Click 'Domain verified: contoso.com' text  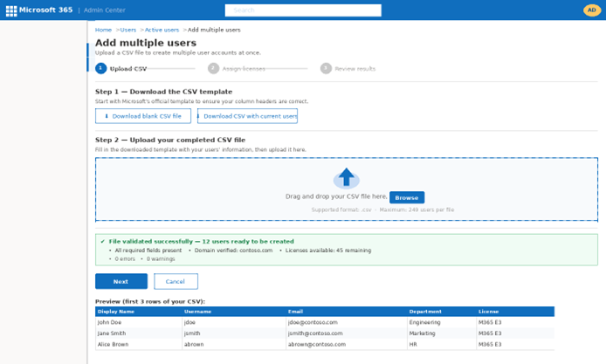[233, 251]
